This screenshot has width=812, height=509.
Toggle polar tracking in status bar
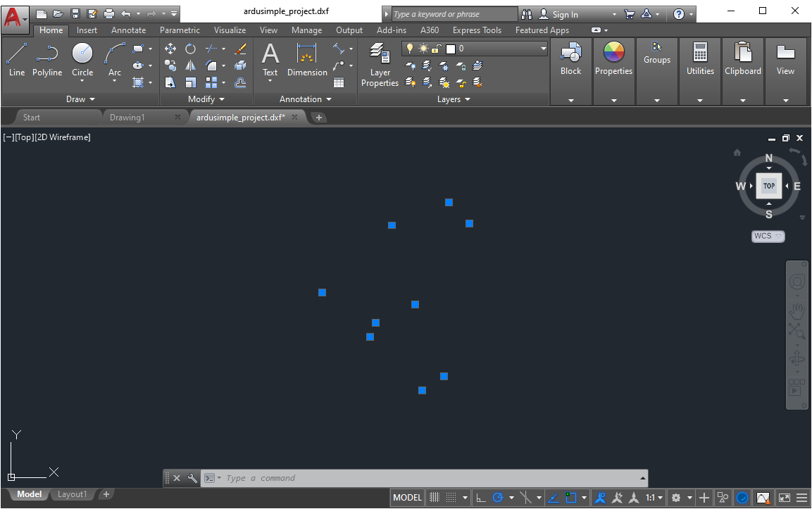(x=499, y=498)
